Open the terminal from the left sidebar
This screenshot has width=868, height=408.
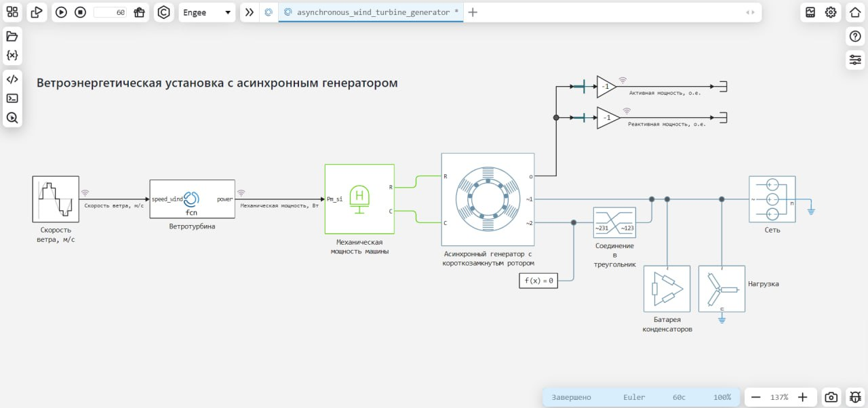(12, 98)
